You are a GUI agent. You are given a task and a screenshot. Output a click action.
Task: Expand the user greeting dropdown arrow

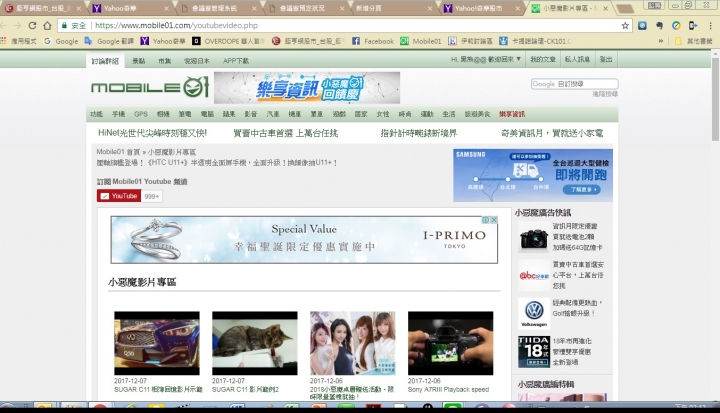pos(518,59)
